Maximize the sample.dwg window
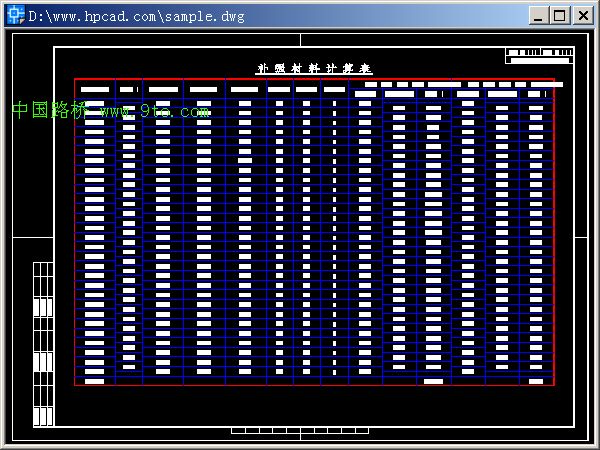Image resolution: width=600 pixels, height=450 pixels. (559, 15)
